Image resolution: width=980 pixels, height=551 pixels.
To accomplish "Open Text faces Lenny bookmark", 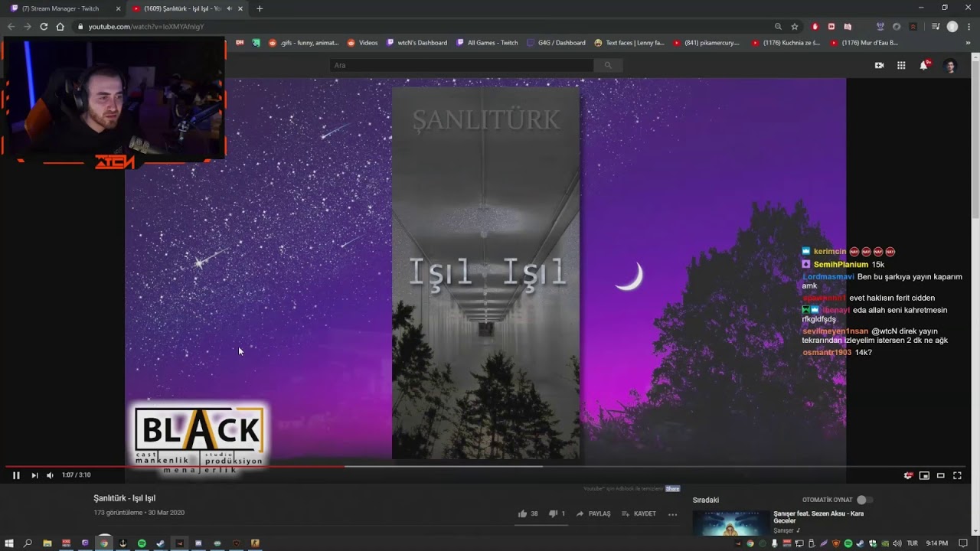I will pos(629,43).
